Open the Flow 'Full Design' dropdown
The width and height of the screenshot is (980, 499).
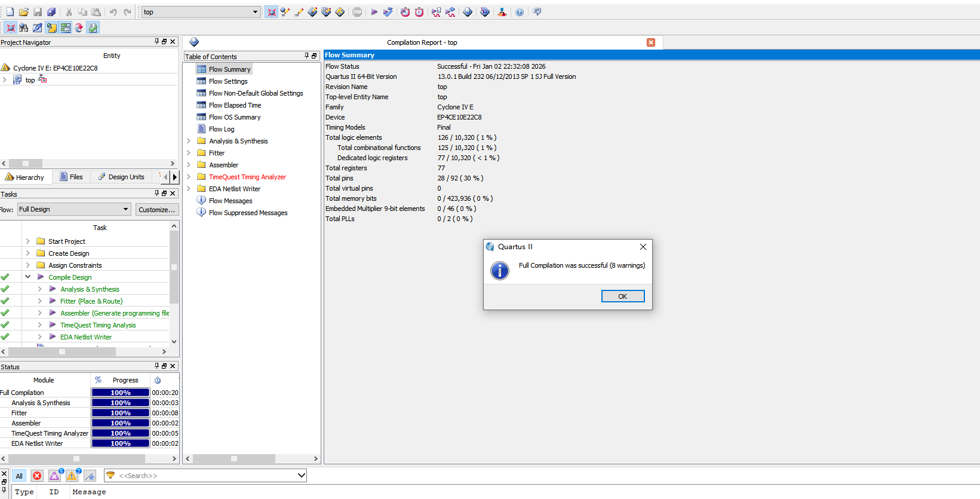click(74, 209)
